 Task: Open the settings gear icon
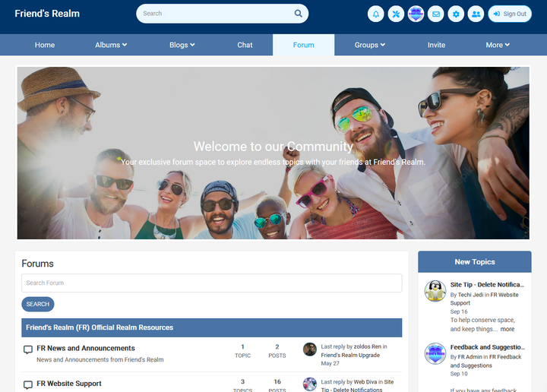point(456,14)
